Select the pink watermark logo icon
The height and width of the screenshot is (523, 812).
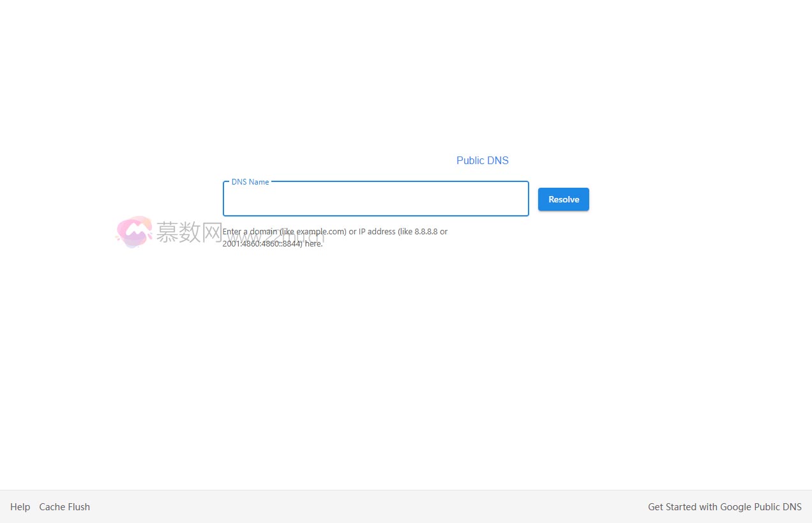pyautogui.click(x=135, y=232)
